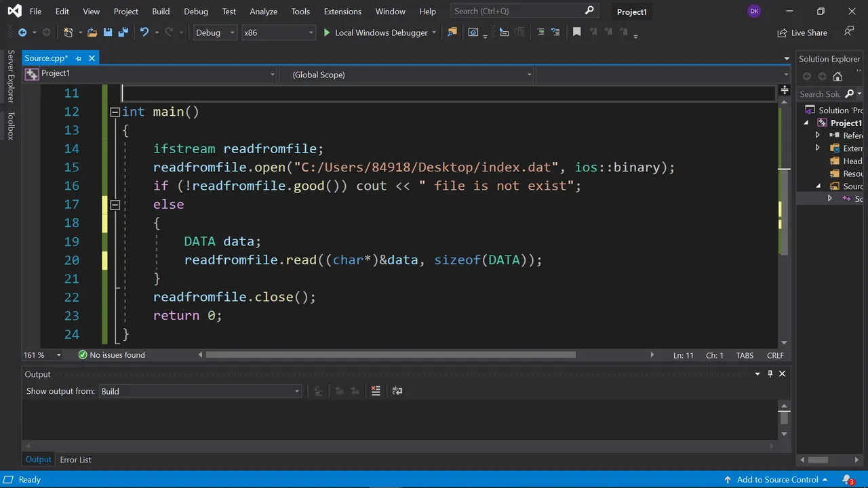The width and height of the screenshot is (868, 488).
Task: Open the Analyze menu
Action: (x=263, y=12)
